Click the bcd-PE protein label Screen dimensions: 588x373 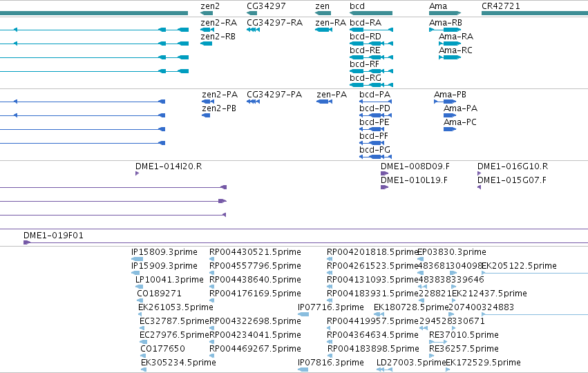(374, 122)
